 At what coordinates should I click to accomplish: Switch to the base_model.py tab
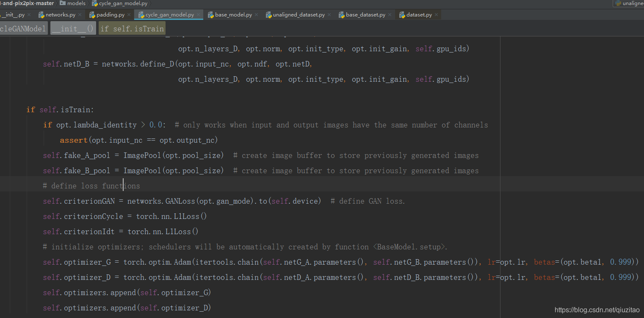pyautogui.click(x=233, y=15)
